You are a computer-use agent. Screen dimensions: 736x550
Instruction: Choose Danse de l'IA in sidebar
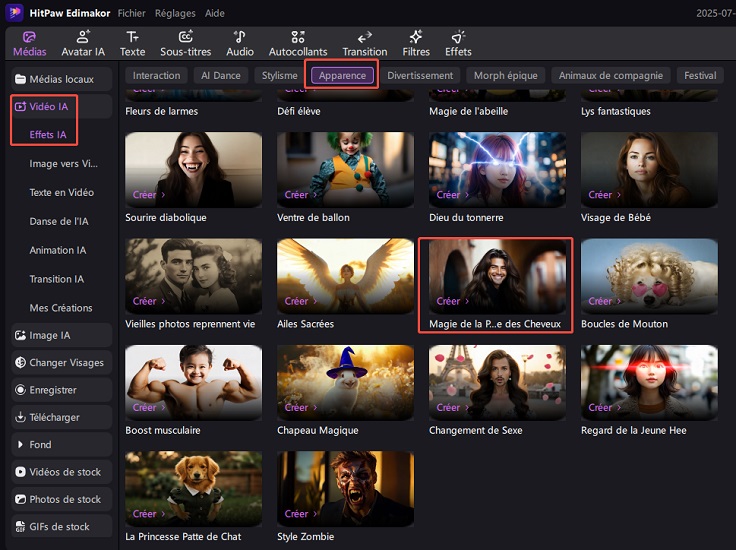tap(59, 221)
